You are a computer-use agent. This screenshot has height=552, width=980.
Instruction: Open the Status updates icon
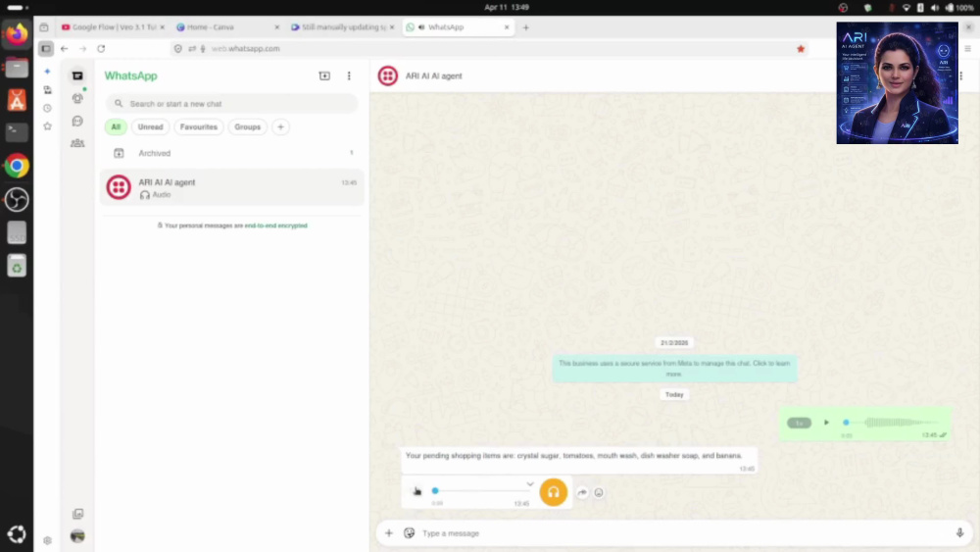click(x=77, y=98)
